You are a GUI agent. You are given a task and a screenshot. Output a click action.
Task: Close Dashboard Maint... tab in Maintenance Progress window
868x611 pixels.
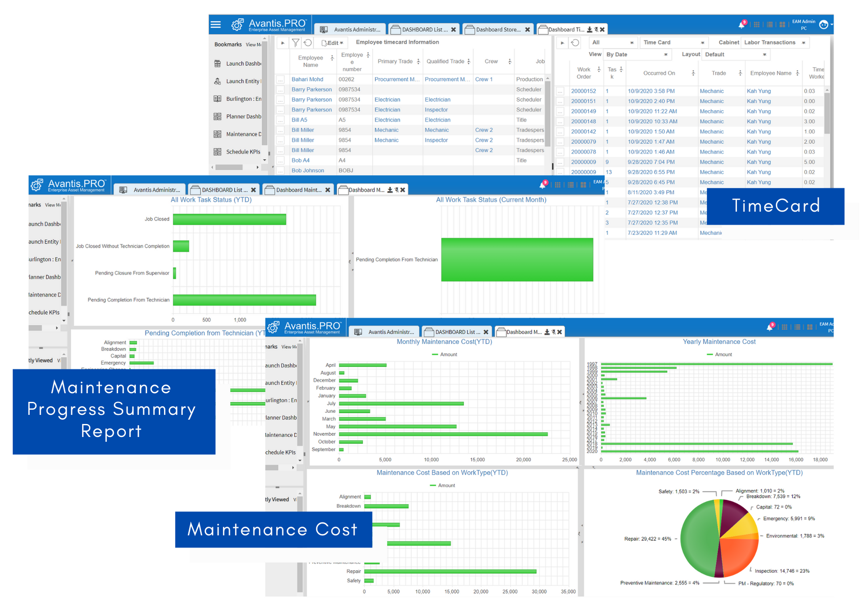(x=328, y=190)
